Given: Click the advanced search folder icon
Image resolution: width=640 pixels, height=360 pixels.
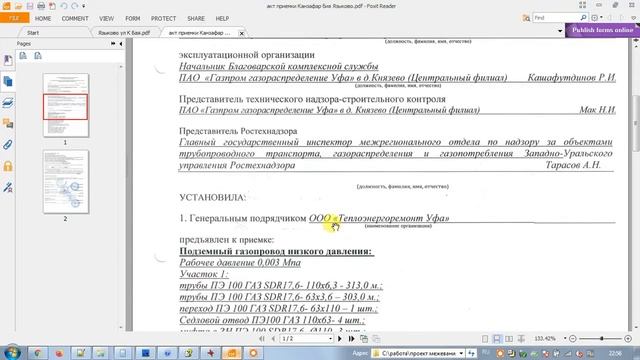Looking at the screenshot, I should 526,18.
